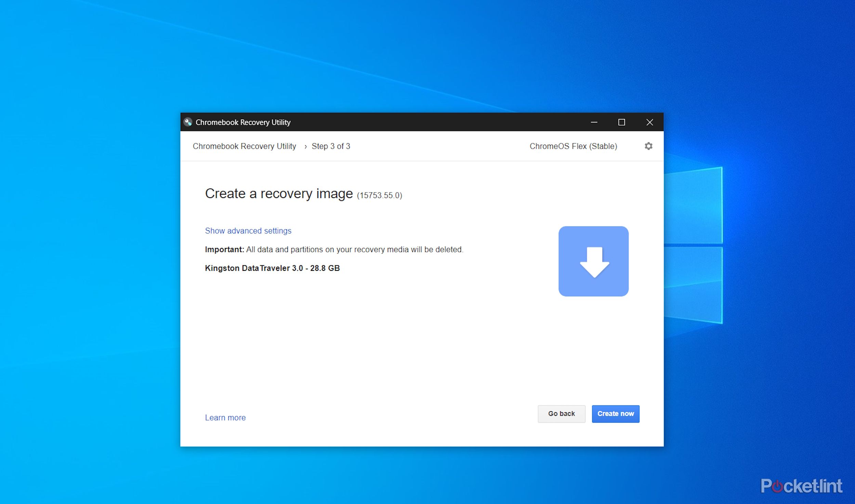Click the version number 15753.55.0

click(x=380, y=195)
